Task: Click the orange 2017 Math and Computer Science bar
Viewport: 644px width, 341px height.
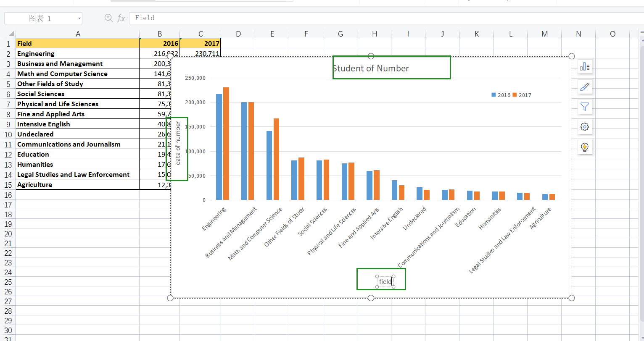Action: pos(276,159)
